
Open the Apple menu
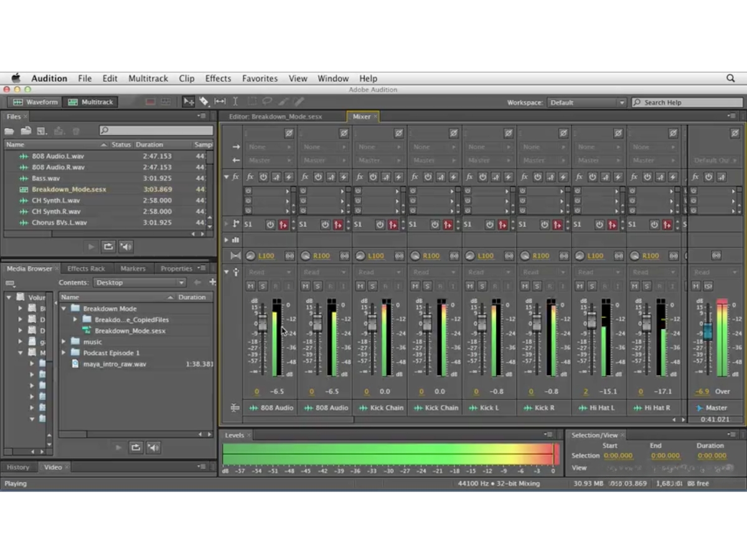click(16, 78)
